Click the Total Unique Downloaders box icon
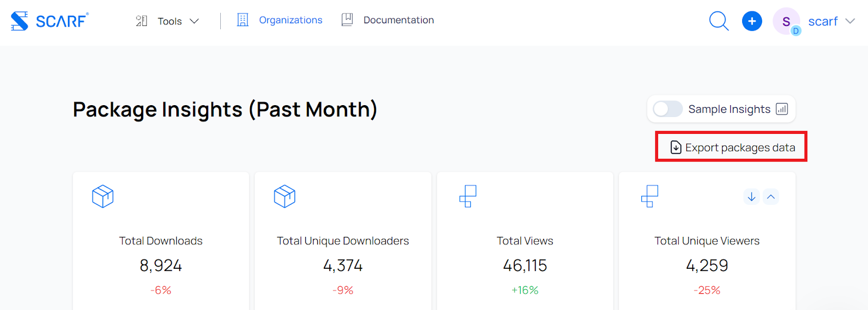This screenshot has width=868, height=310. (284, 196)
